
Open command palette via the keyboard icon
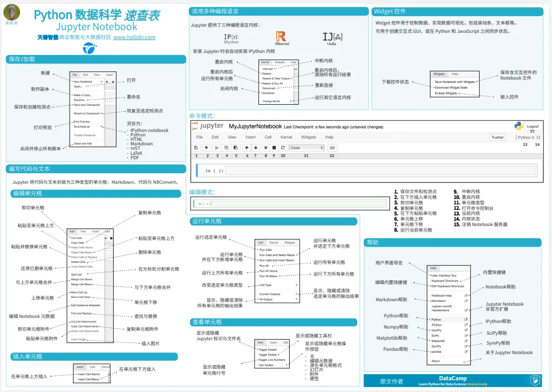coord(332,148)
